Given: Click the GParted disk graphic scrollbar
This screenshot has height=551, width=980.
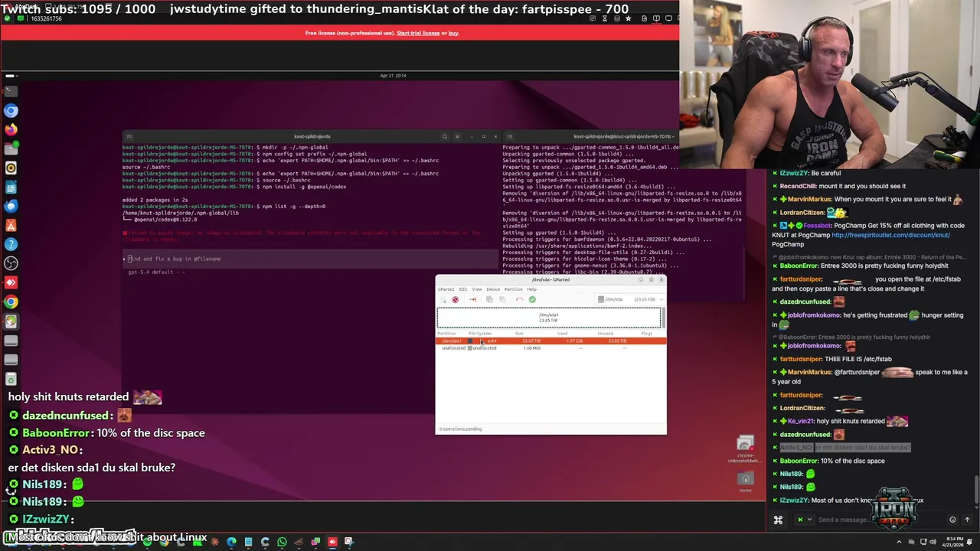Looking at the screenshot, I should pyautogui.click(x=664, y=318).
